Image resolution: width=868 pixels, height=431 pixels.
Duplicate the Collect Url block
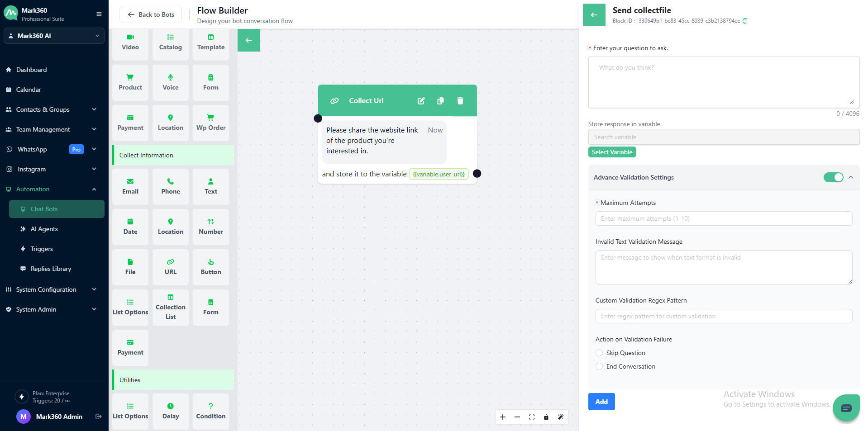(x=440, y=101)
